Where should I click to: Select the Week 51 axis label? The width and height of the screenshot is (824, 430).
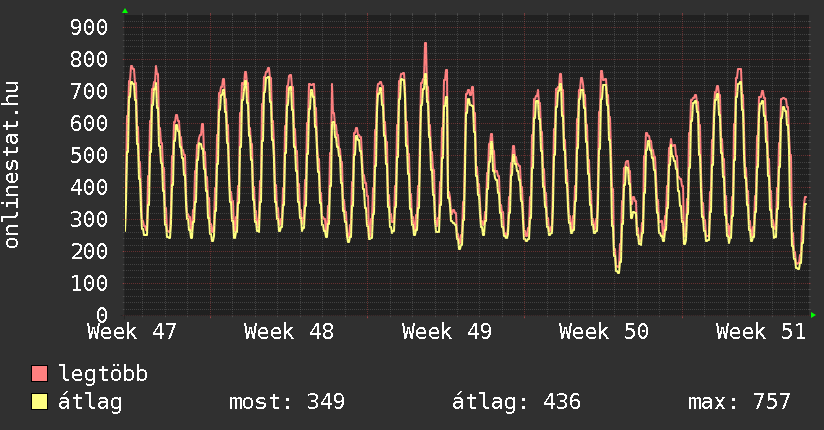point(760,331)
